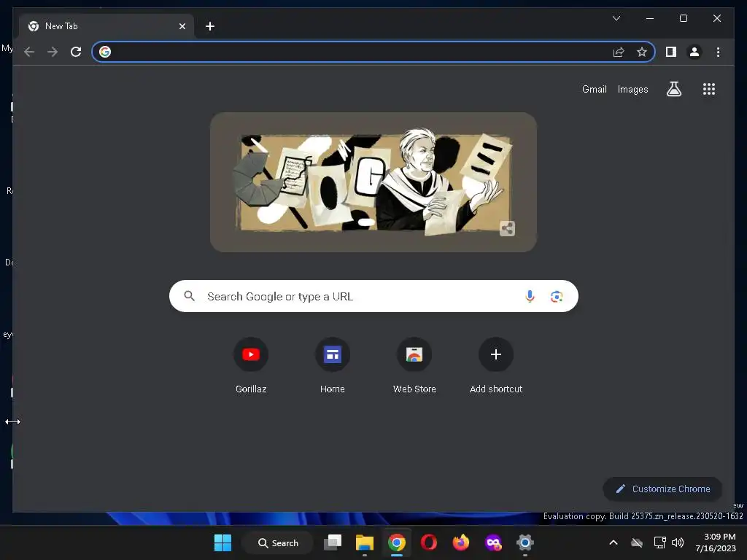Open the Chrome side panel

tap(671, 52)
